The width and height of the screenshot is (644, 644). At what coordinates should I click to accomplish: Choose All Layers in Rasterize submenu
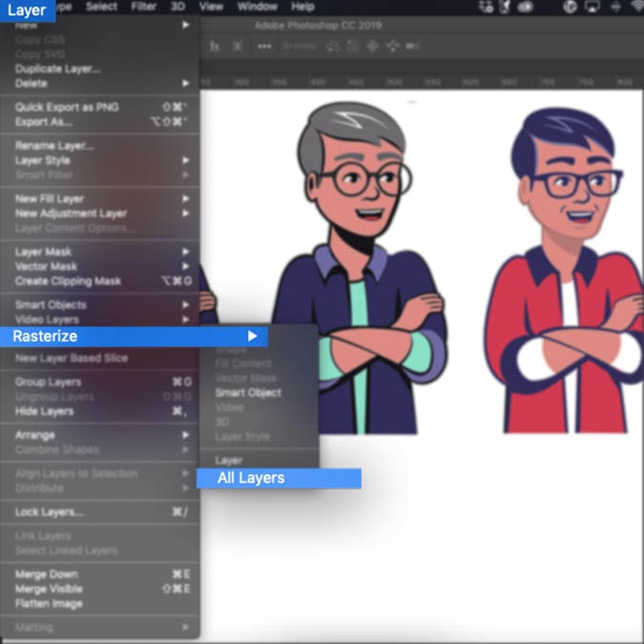pyautogui.click(x=251, y=478)
